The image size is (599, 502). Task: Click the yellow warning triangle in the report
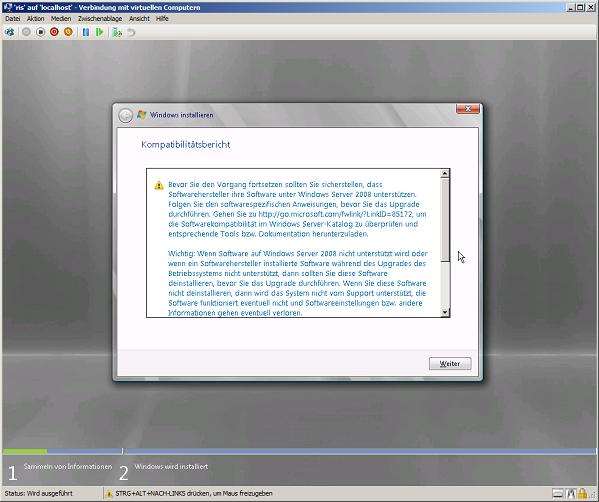[x=159, y=185]
